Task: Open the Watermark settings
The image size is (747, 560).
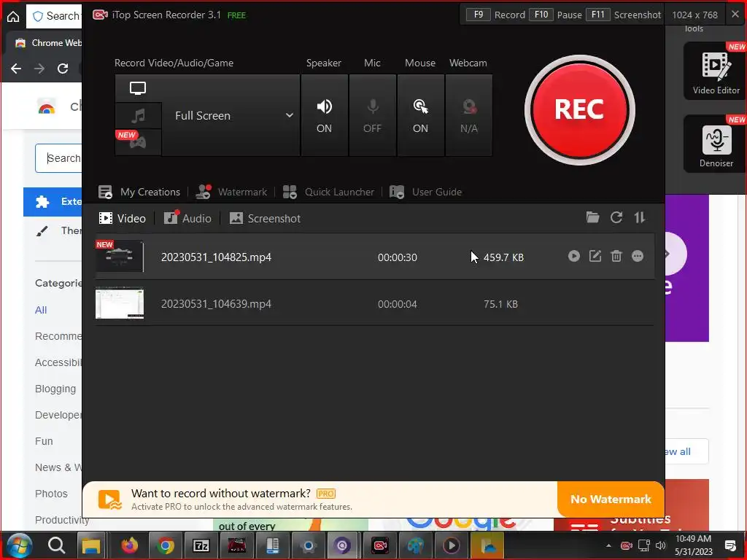Action: (231, 192)
